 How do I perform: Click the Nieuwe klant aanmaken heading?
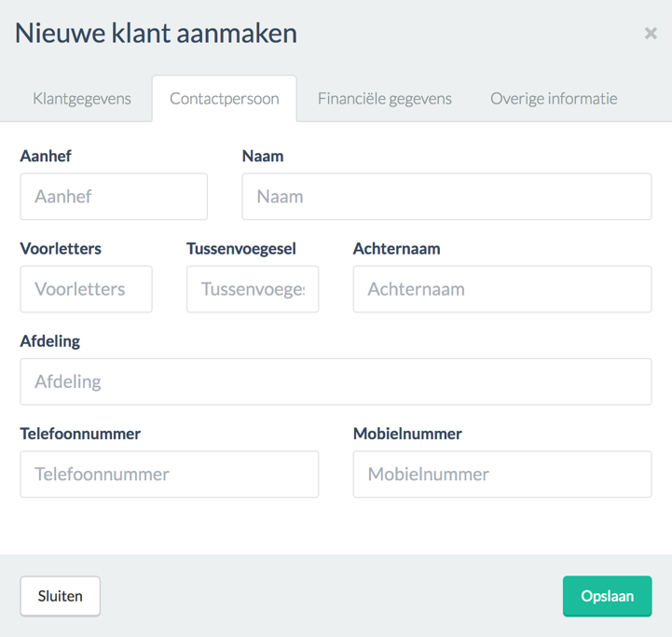pos(157,34)
